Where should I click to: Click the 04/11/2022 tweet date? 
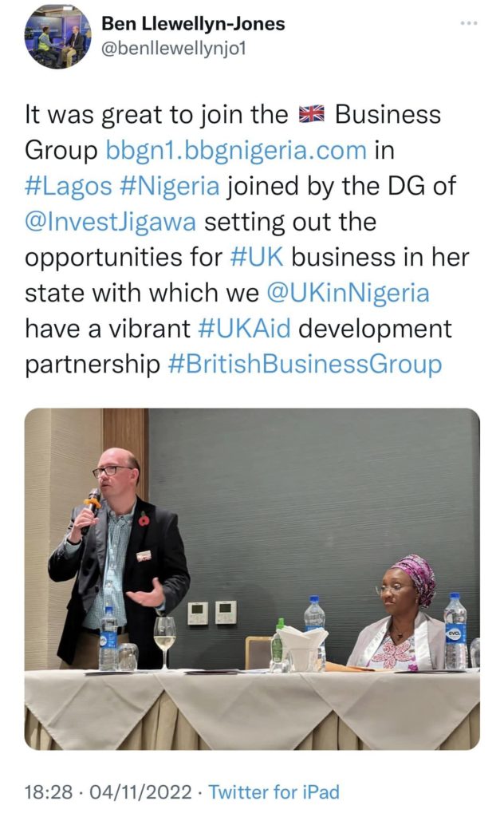coord(141,792)
